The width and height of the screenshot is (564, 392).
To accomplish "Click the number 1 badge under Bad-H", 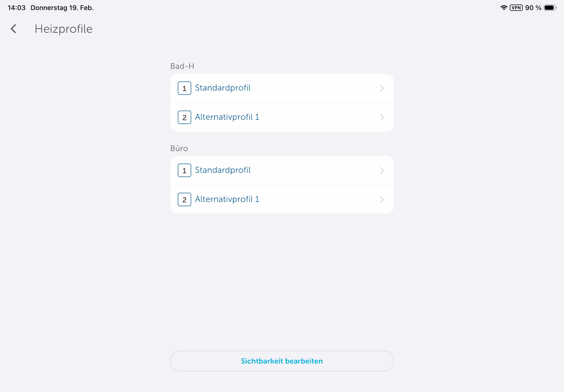I will pos(184,88).
